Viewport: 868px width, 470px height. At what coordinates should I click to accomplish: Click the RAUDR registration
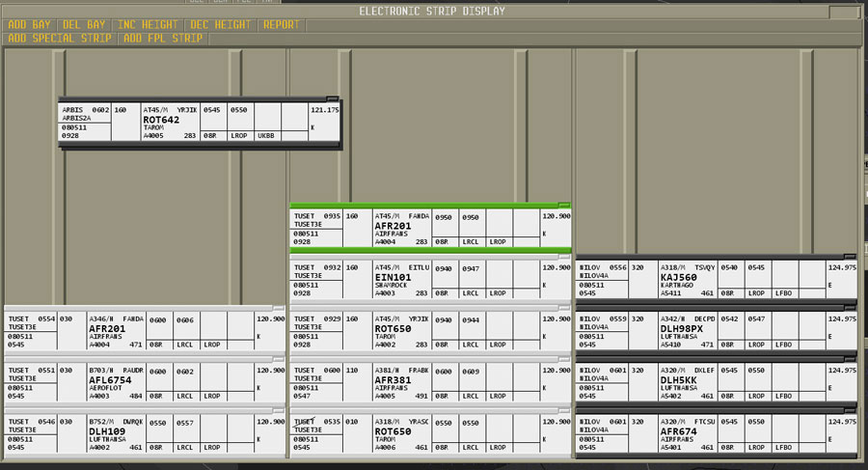point(133,371)
